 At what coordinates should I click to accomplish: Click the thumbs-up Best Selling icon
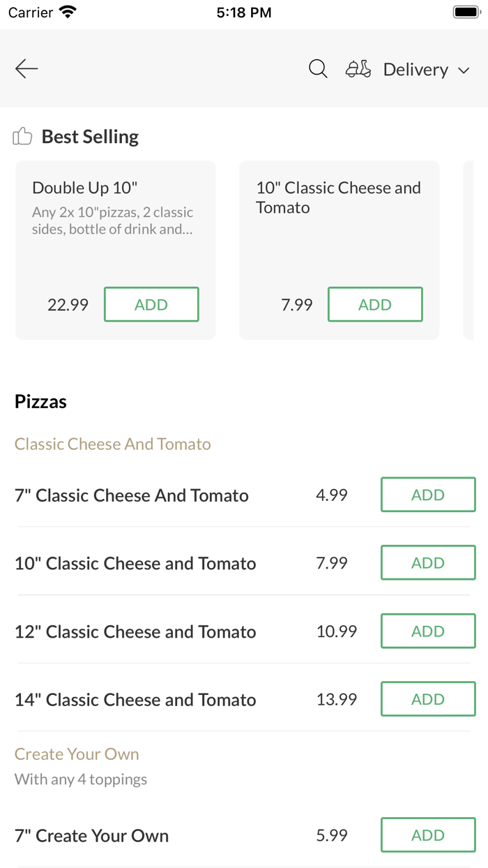pyautogui.click(x=22, y=136)
